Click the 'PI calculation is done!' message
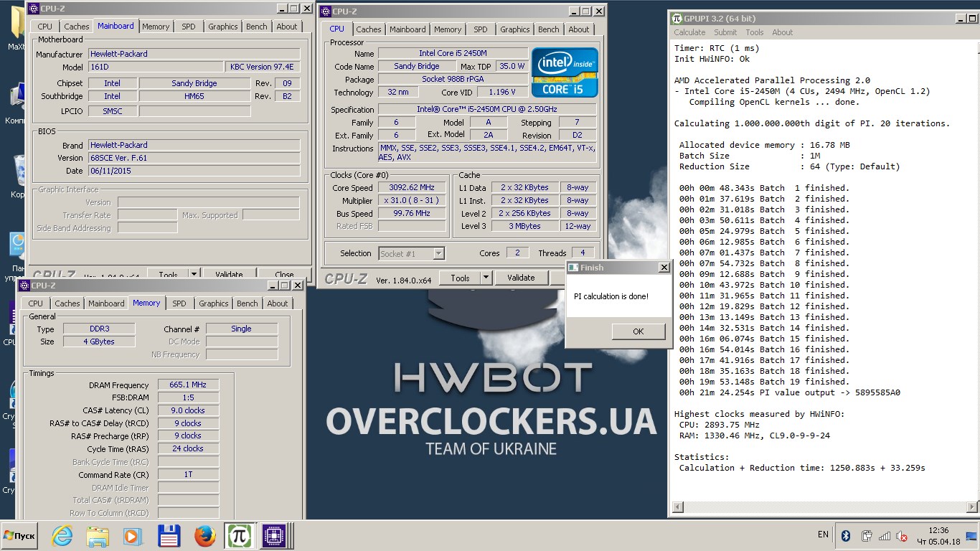 coord(611,296)
